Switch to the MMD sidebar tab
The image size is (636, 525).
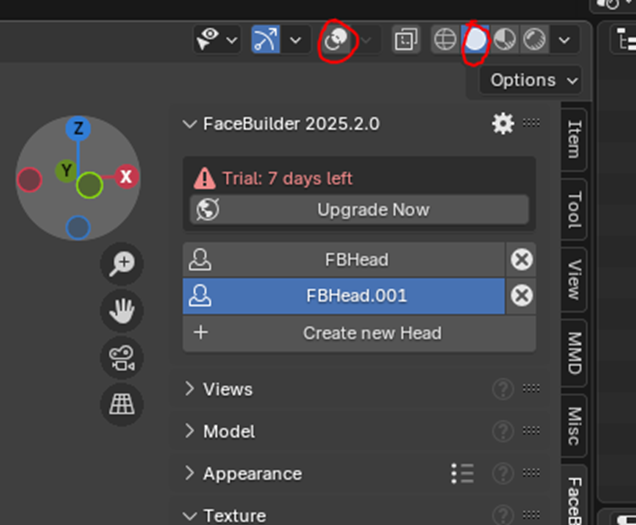point(574,352)
